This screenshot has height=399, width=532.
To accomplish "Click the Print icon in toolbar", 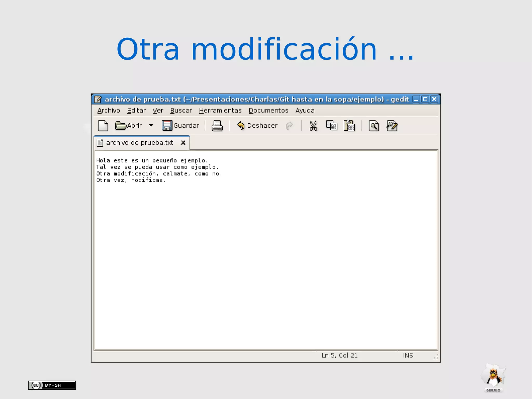I will pos(217,126).
